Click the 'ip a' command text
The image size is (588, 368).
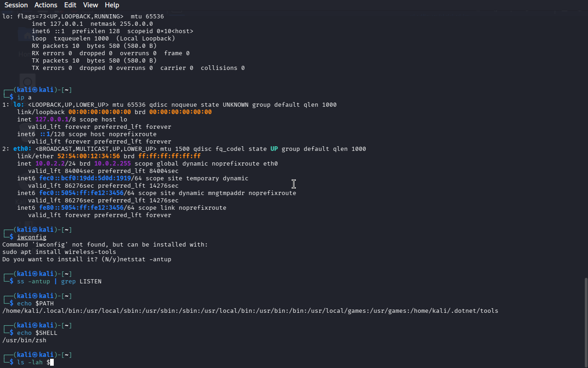[24, 98]
